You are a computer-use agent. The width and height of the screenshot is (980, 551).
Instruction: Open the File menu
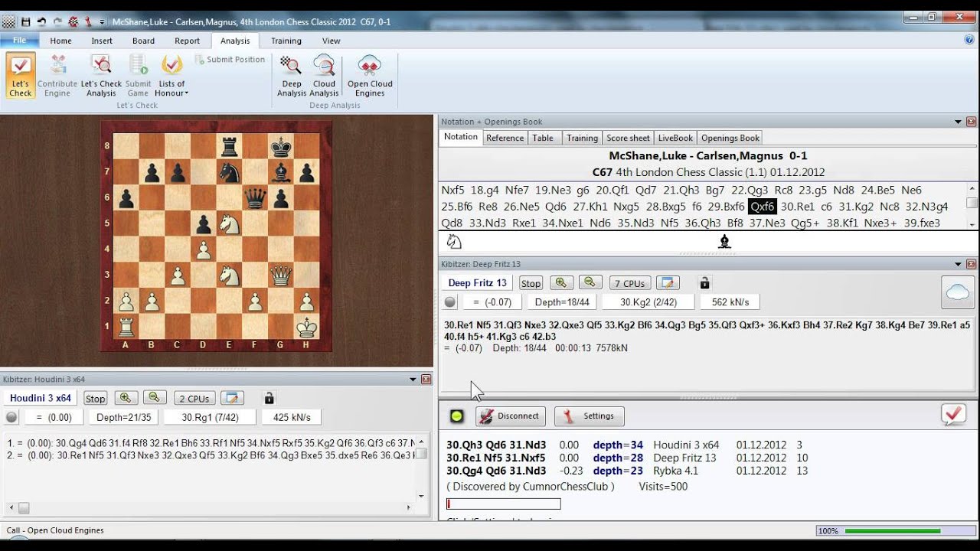(20, 41)
